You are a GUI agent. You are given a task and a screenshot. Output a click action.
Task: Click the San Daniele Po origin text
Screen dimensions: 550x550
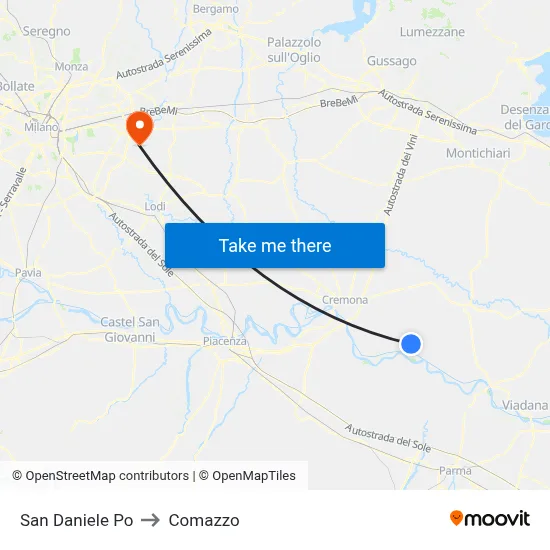click(76, 520)
